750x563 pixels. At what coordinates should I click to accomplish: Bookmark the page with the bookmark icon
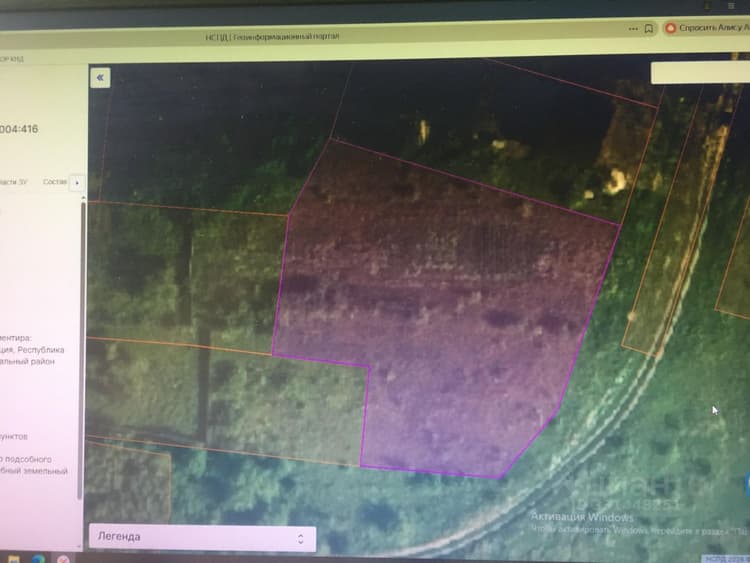coord(649,29)
